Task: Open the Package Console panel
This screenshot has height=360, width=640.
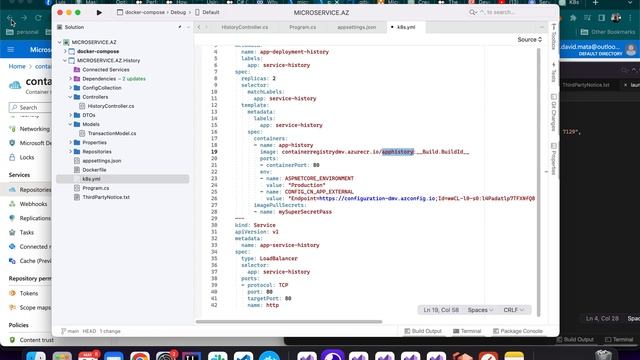Action: 518,331
